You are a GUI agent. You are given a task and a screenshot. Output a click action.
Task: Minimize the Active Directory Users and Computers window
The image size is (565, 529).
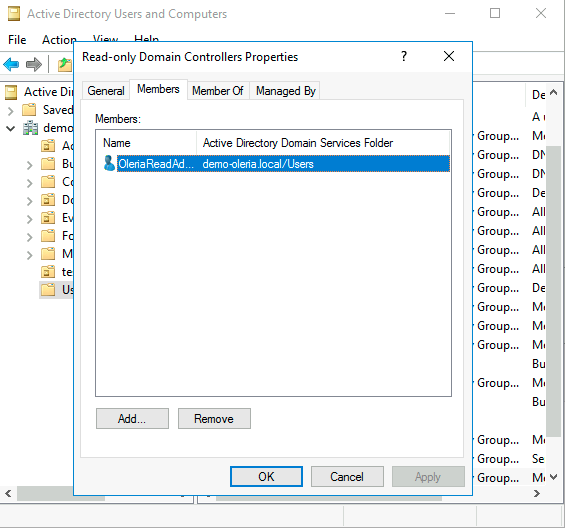[450, 14]
